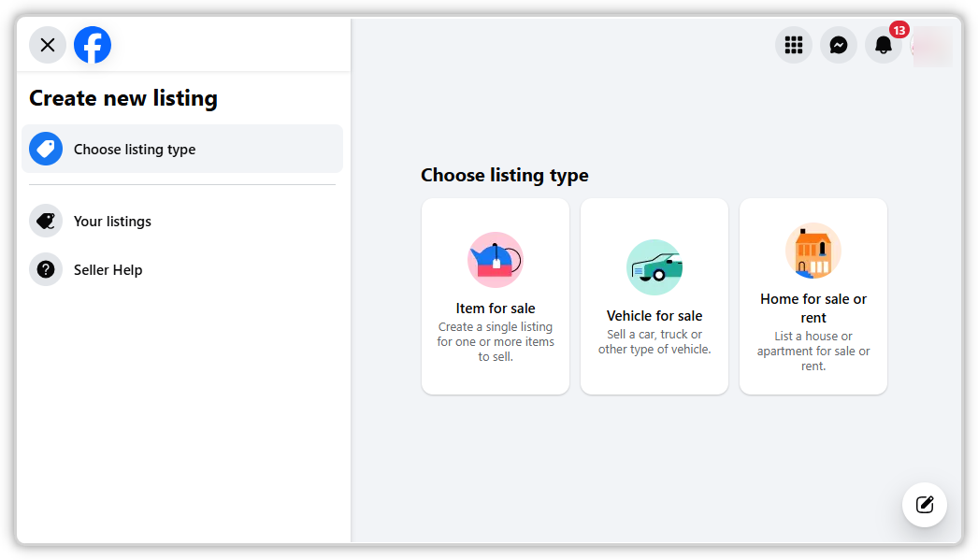978x560 pixels.
Task: Open notifications bell with 13 badge
Action: 884,45
